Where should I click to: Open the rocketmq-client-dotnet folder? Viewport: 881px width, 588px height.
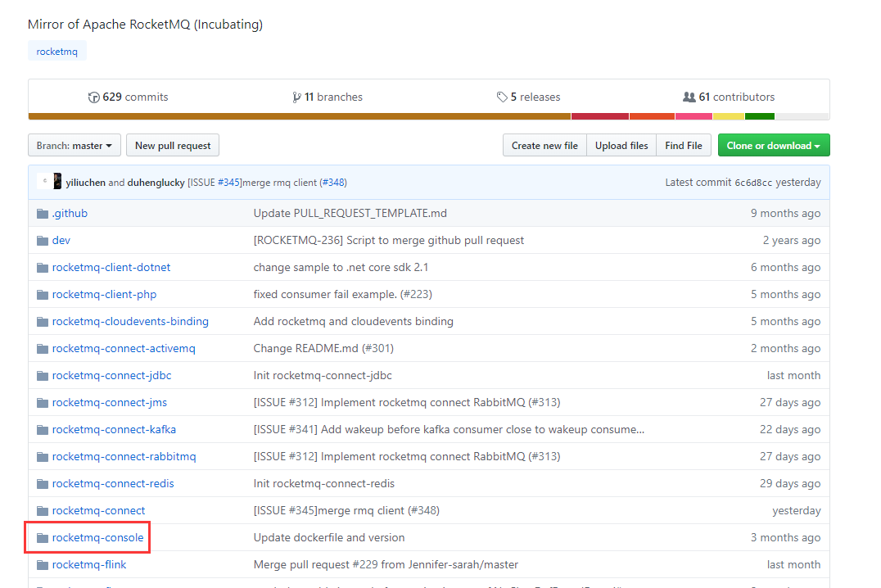tap(111, 268)
